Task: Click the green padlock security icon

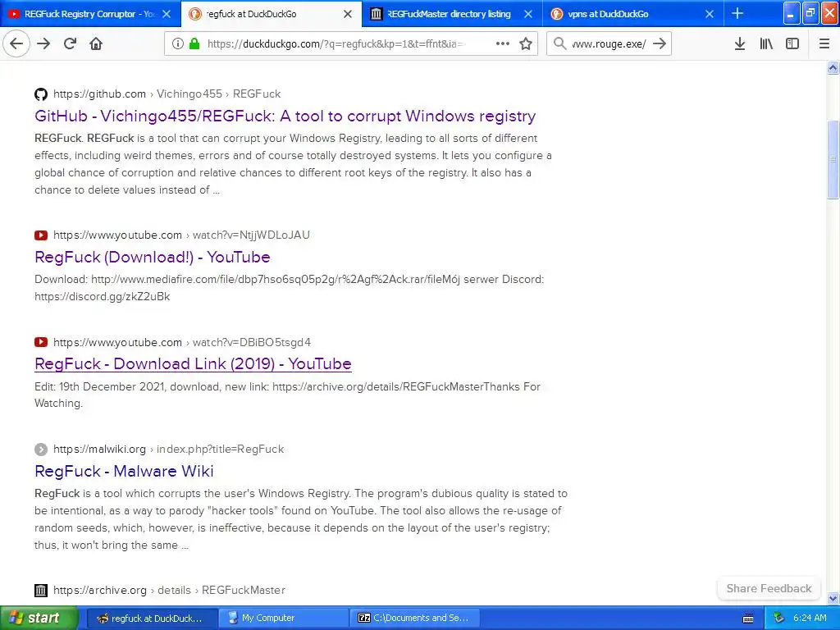Action: [x=194, y=43]
